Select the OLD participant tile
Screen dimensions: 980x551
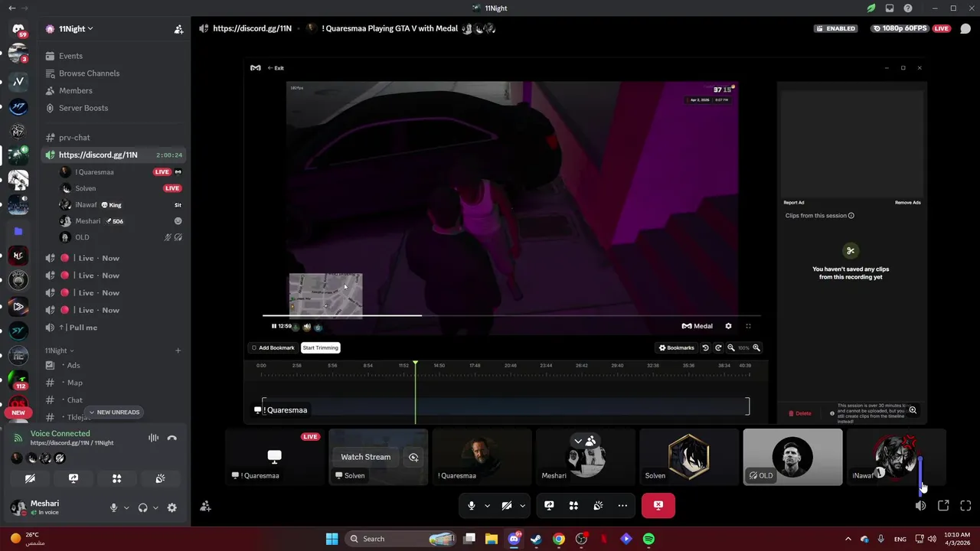pos(792,457)
